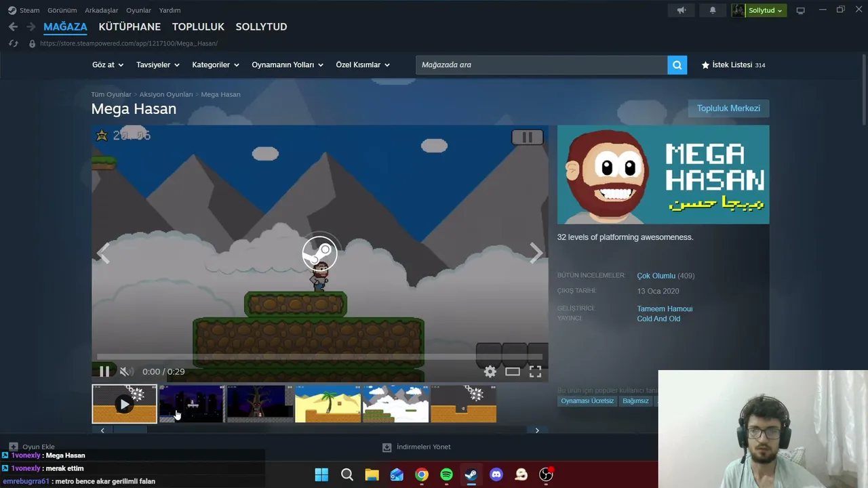Image resolution: width=868 pixels, height=488 pixels.
Task: Click the Topluluk Merkezi button
Action: 728,108
